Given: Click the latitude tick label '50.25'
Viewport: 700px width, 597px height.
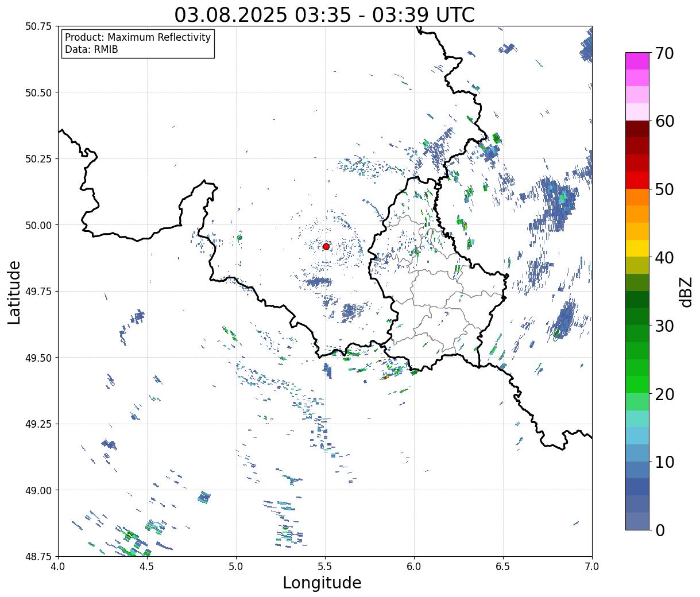Looking at the screenshot, I should (x=38, y=159).
